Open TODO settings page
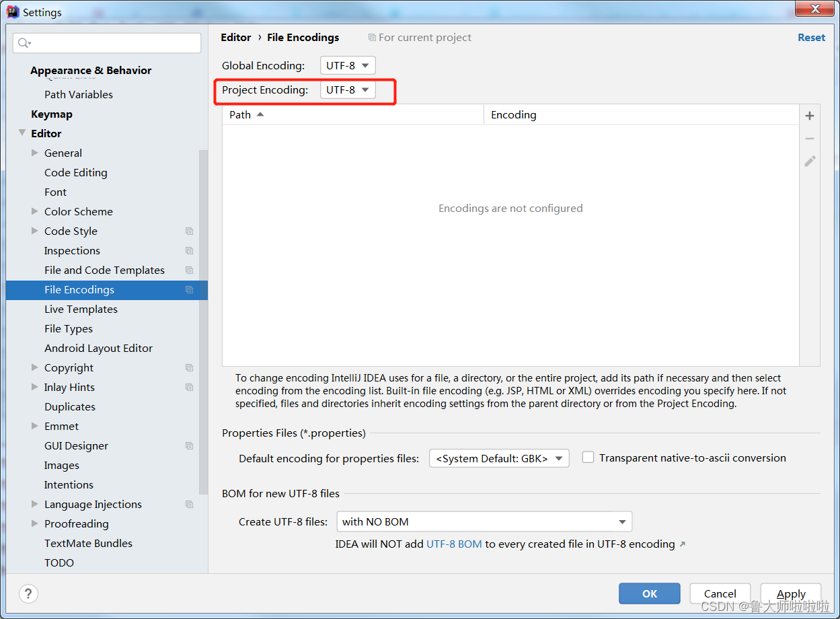840x619 pixels. coord(59,562)
